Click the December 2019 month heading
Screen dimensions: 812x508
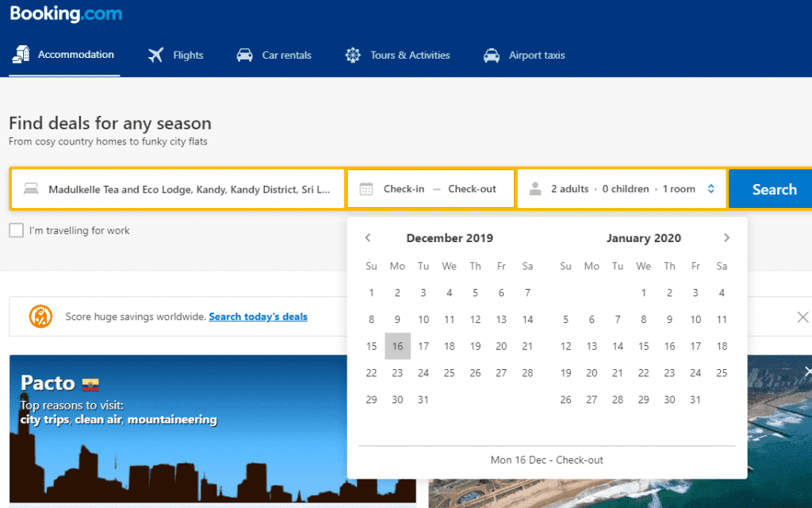(450, 238)
